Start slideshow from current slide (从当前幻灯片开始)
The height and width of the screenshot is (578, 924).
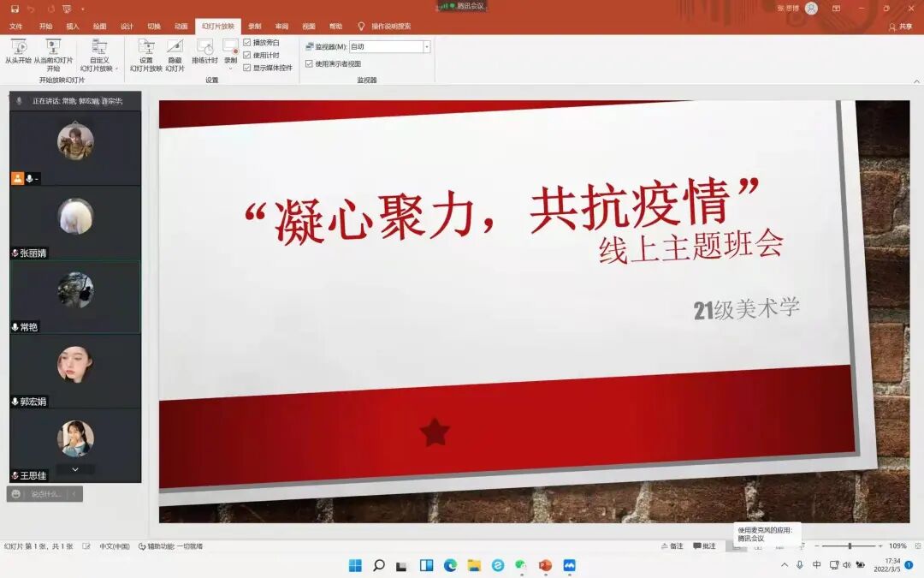click(x=53, y=53)
